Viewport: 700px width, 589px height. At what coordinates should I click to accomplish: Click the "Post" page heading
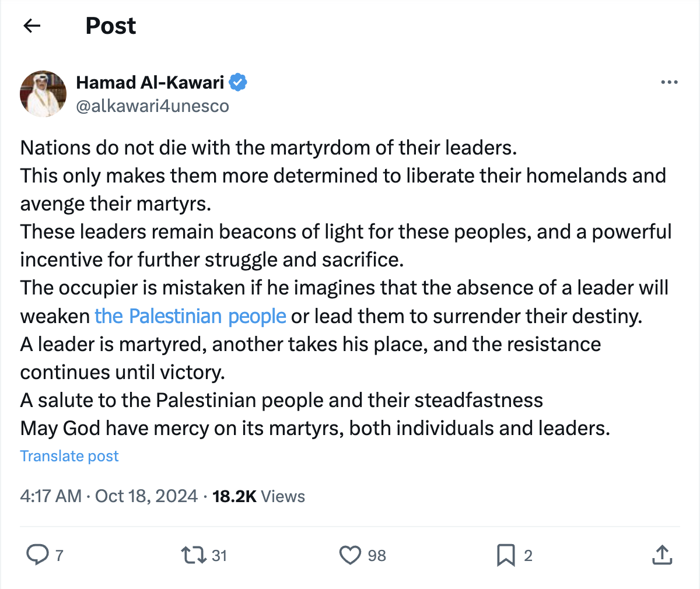[x=111, y=26]
